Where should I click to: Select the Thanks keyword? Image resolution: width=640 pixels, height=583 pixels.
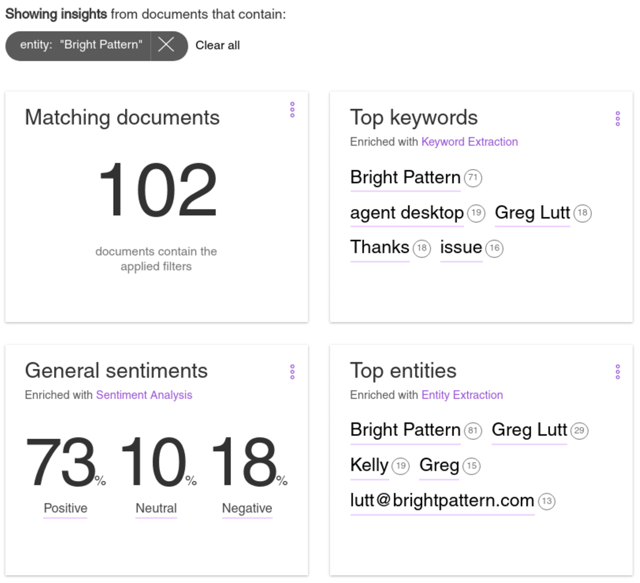click(x=380, y=248)
